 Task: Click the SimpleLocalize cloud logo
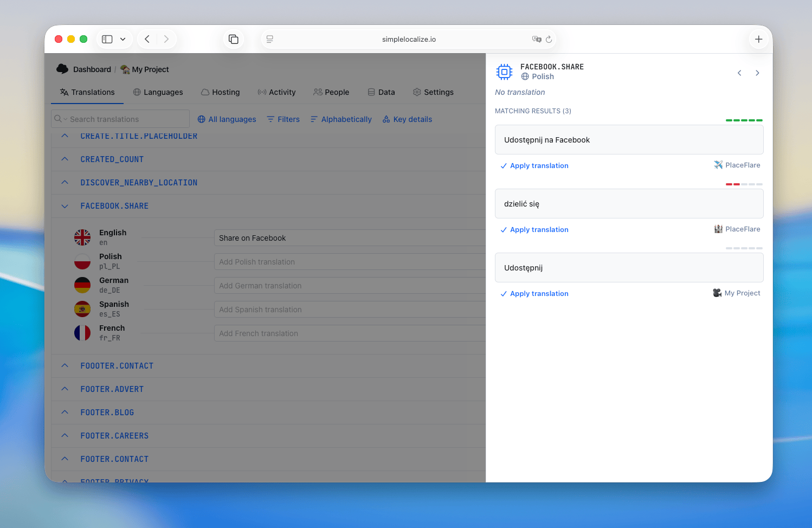62,69
